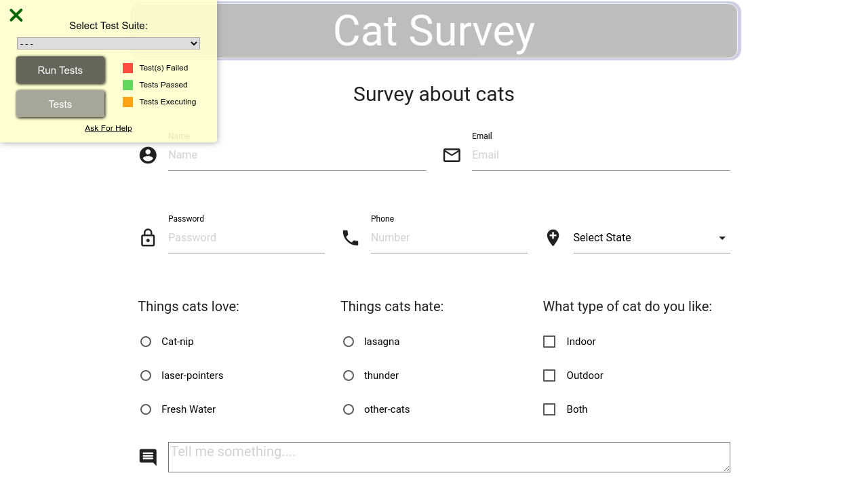Click the Select State dropdown arrow
Screen dimensions: 868x488
[722, 238]
